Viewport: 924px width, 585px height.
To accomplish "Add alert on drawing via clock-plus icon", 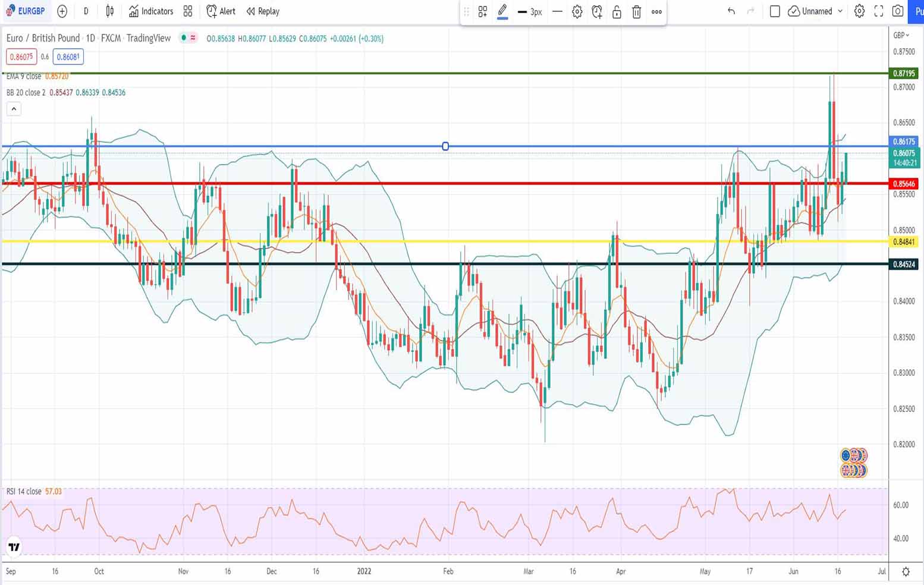I will 597,12.
